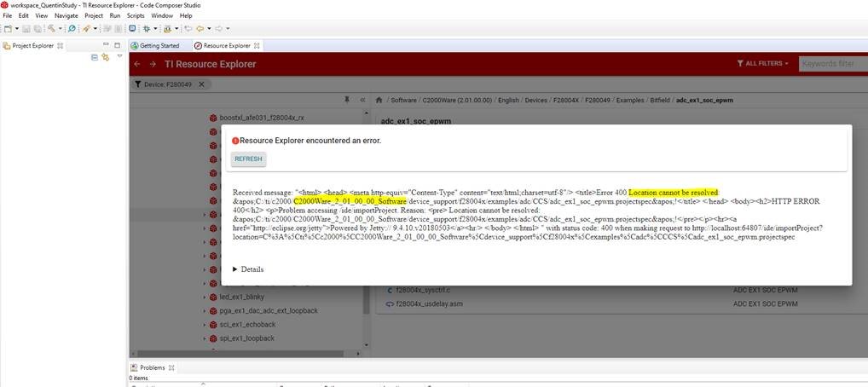Click the New file toolbar icon

click(x=8, y=28)
